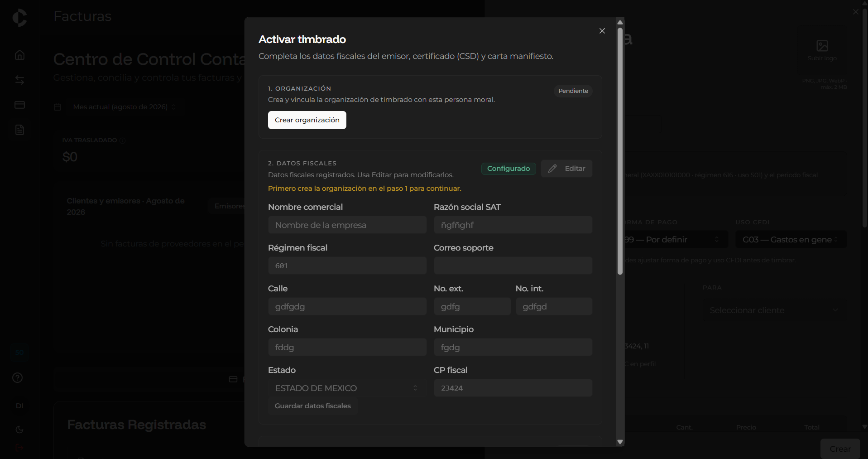Close the Activar timbrado dialog
The width and height of the screenshot is (868, 459).
(x=602, y=31)
